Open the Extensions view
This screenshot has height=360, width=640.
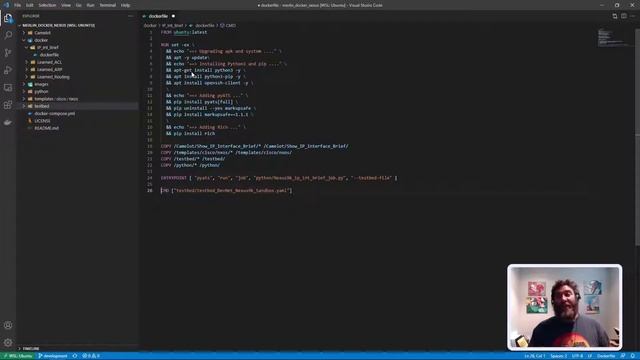coord(8,105)
